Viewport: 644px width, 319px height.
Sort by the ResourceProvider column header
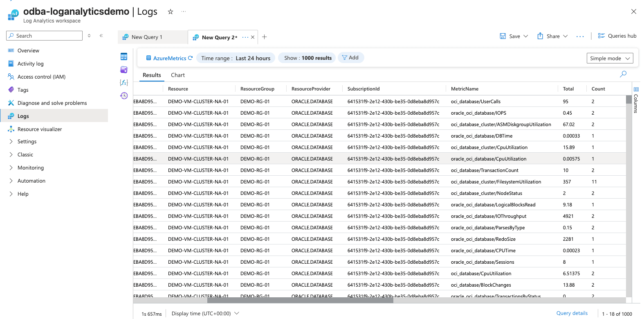(311, 89)
